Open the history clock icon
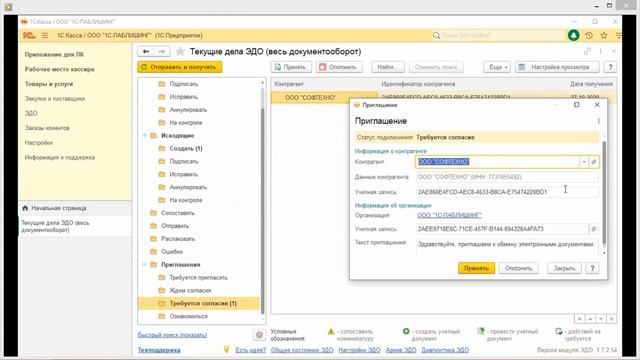Image resolution: width=640 pixels, height=360 pixels. pos(589,36)
